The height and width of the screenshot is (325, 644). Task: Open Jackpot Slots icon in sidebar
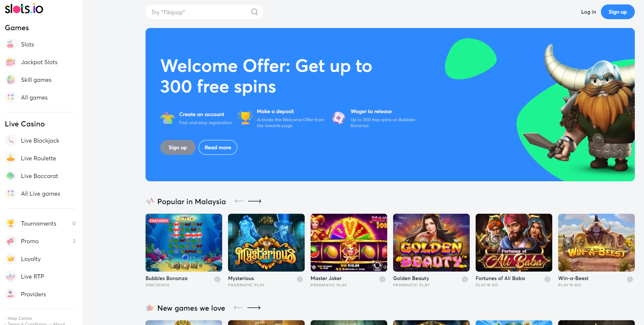tap(11, 62)
